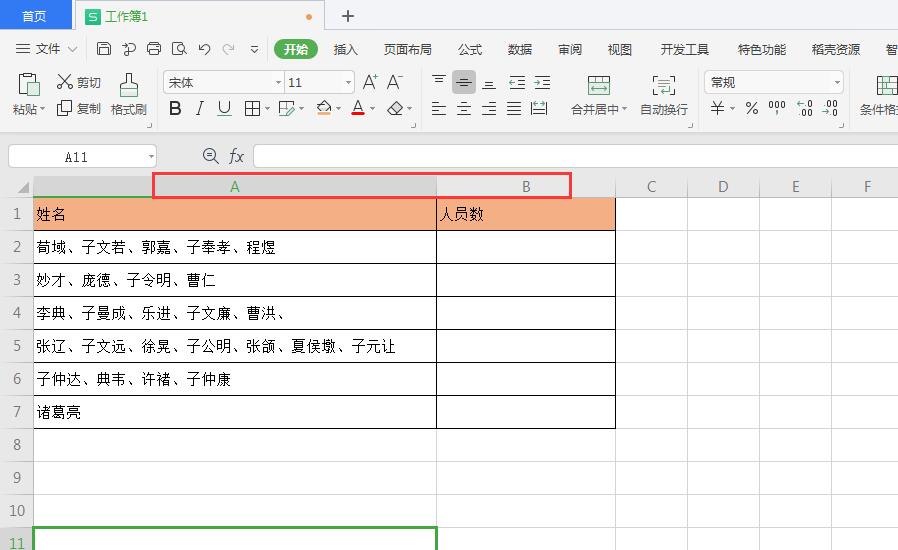This screenshot has height=550, width=898.
Task: Redo the last action
Action: pyautogui.click(x=229, y=49)
